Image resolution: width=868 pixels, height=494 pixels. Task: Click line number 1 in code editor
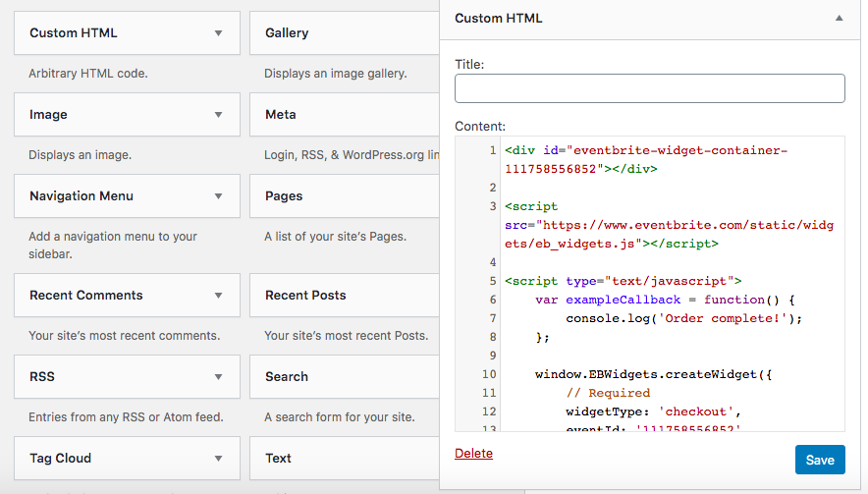(x=493, y=150)
